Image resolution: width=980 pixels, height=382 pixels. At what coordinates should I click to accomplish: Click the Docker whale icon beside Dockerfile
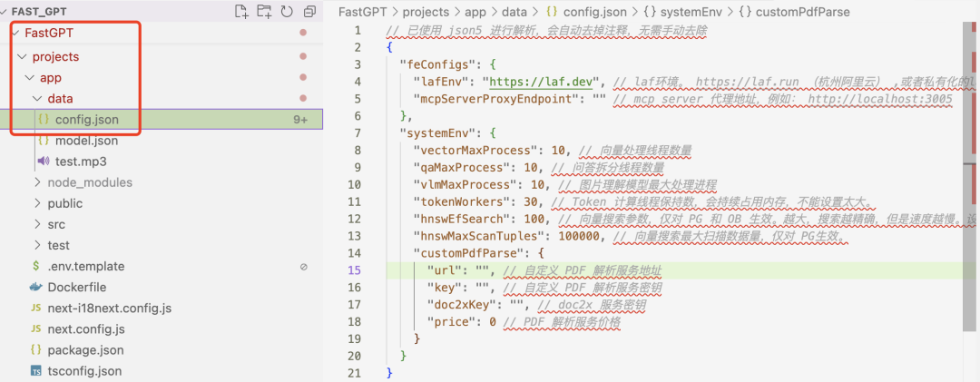click(x=36, y=287)
